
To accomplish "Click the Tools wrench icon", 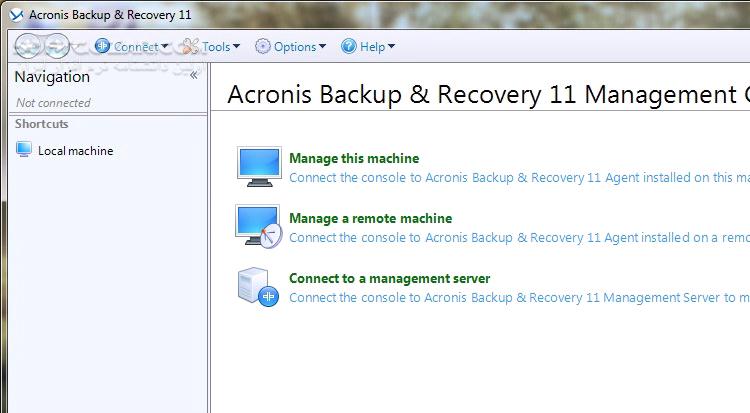I will [x=190, y=46].
